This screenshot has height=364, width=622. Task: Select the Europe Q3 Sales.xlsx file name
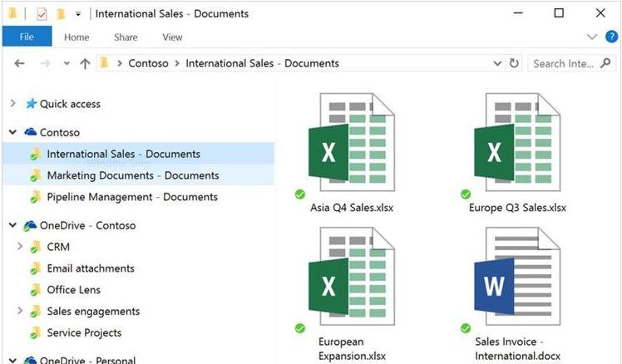[x=517, y=208]
